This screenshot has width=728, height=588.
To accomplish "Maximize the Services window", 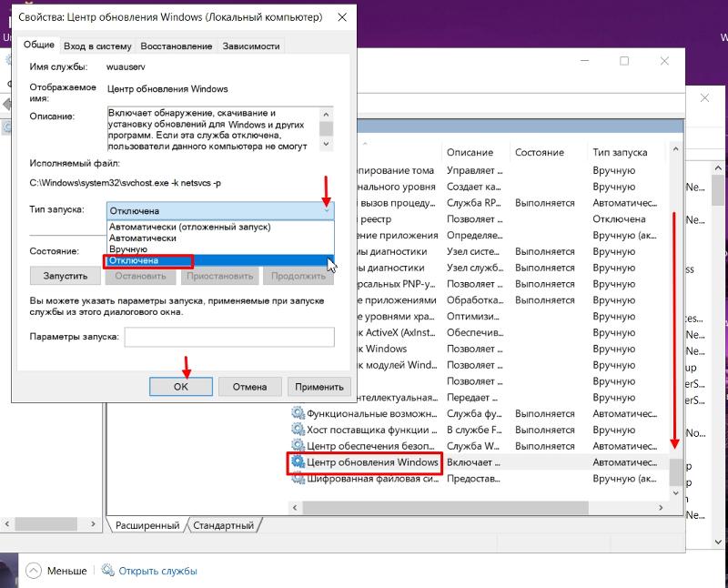I will [x=624, y=61].
